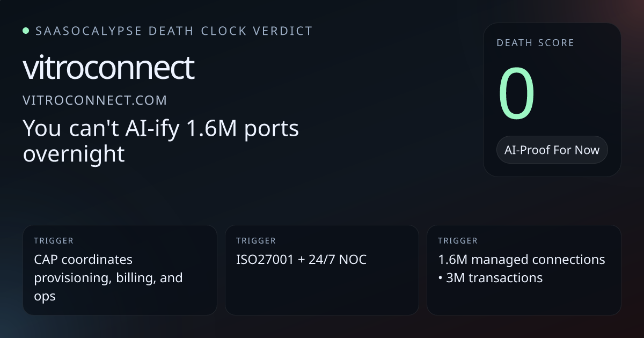Image resolution: width=644 pixels, height=338 pixels.
Task: Click empty space below ISO27001 text in card
Action: [321, 292]
